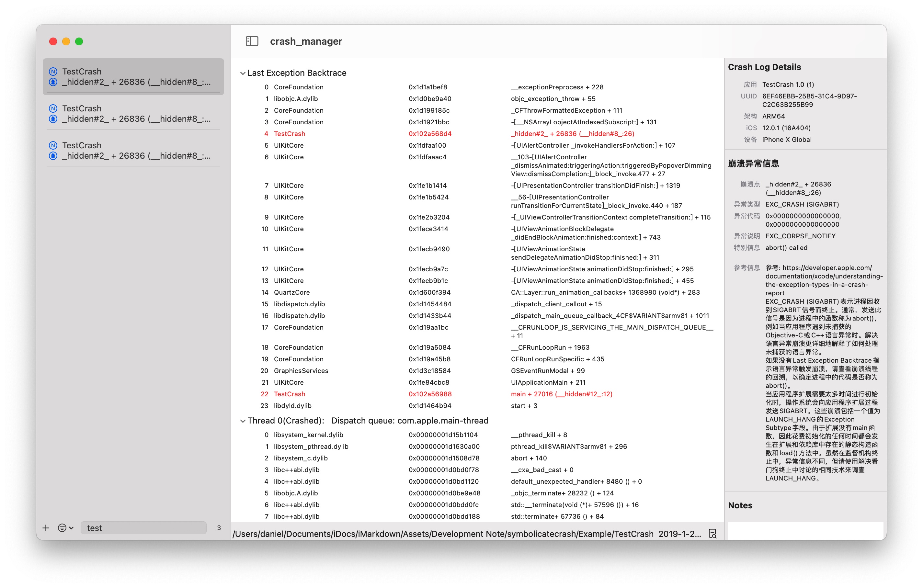Click the test search filter field
Image resolution: width=923 pixels, height=588 pixels.
point(143,528)
